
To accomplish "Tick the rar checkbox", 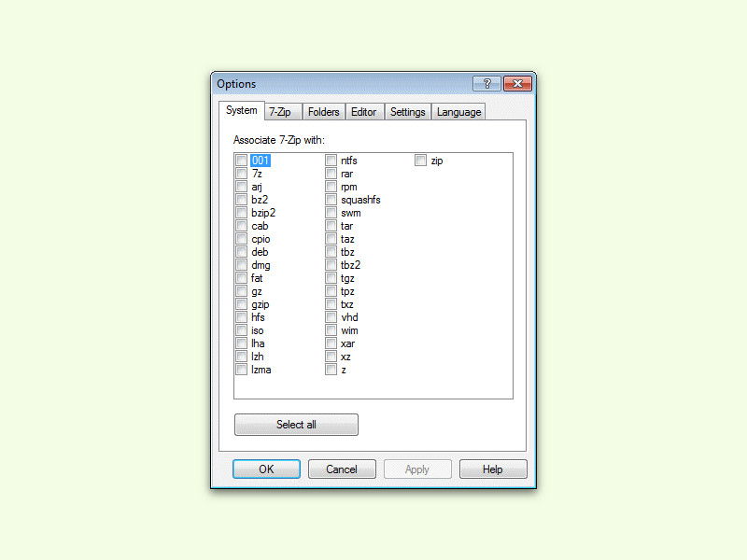I will pos(331,174).
